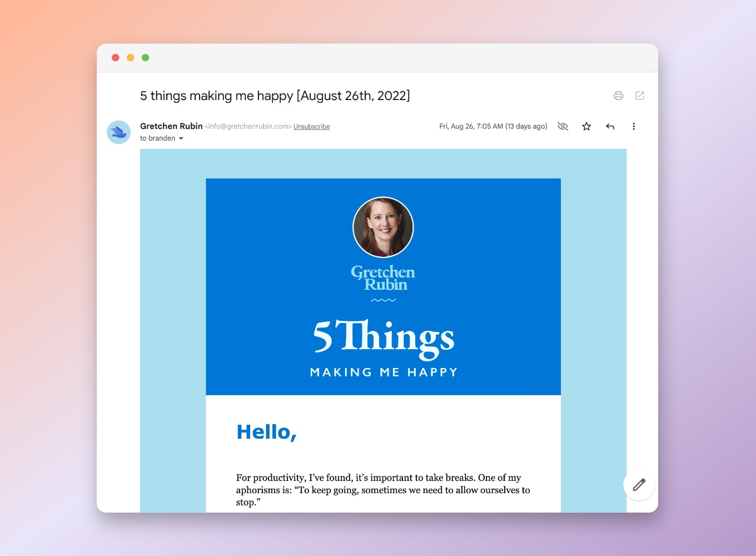Click the 'Hello,' greeting heading

tap(267, 433)
